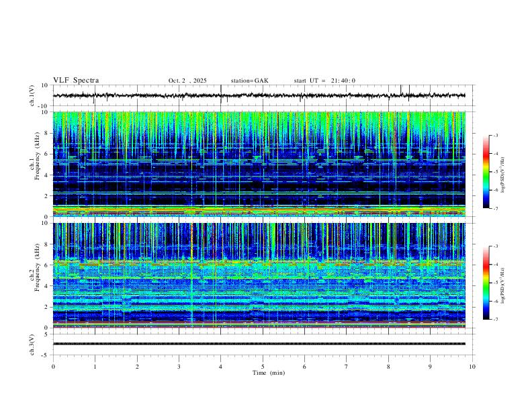This screenshot has height=411, width=532.
Task: Click the ch.2 color bar PSD unit label
Action: 504,286
